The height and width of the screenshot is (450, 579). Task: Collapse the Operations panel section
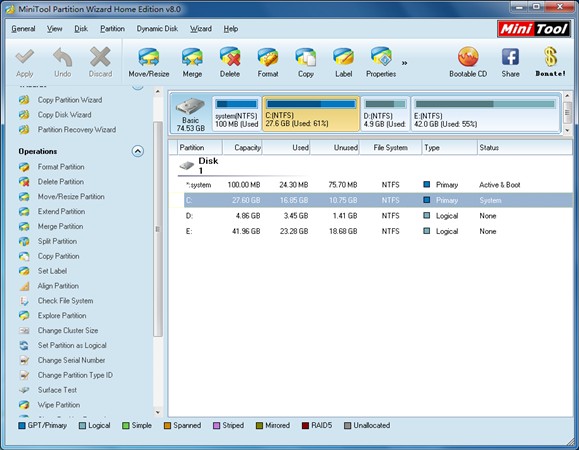click(138, 151)
